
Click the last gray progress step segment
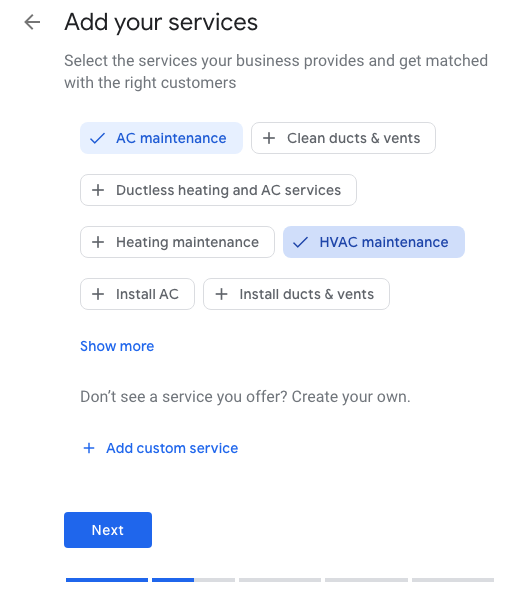tap(453, 580)
